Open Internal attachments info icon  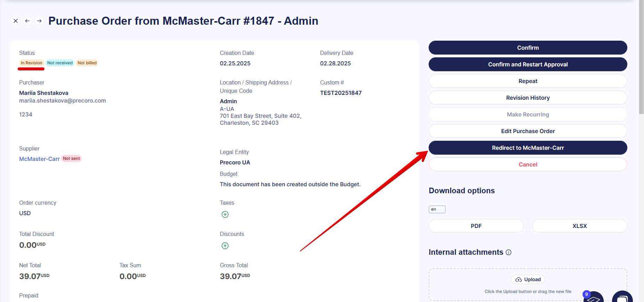point(509,252)
